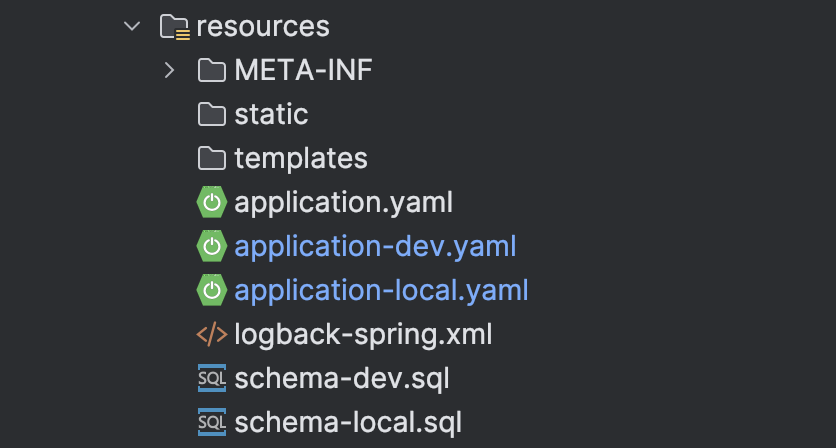Open logback-spring.xml file
The image size is (836, 448).
click(x=363, y=334)
